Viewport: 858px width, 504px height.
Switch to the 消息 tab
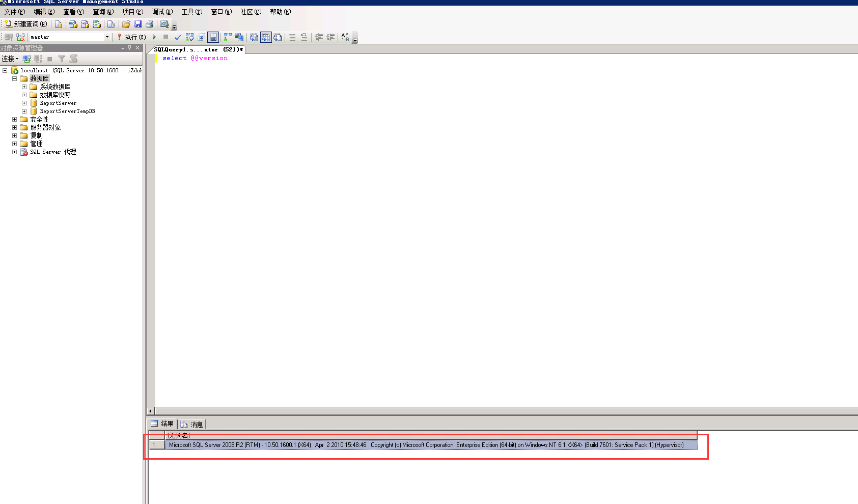(x=192, y=425)
